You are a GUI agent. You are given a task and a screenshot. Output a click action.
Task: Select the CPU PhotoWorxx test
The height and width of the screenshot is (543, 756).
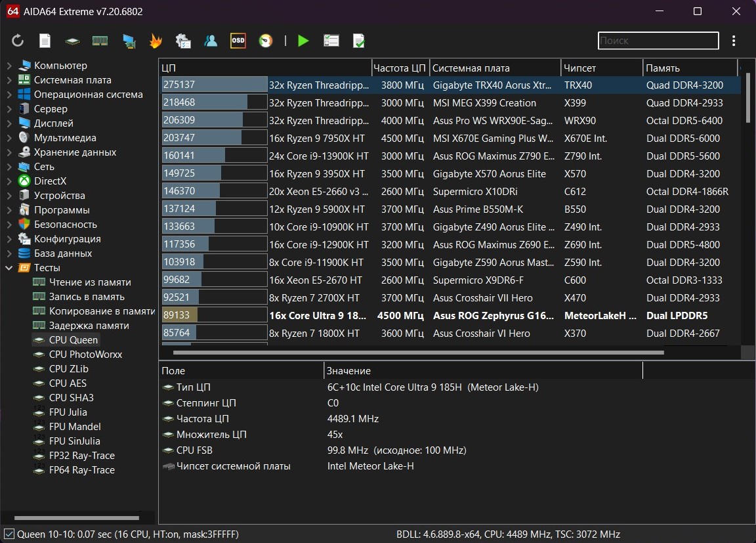point(85,355)
